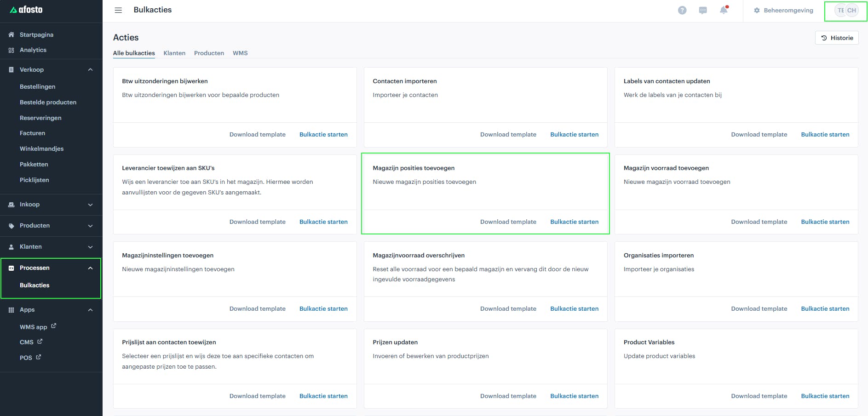Start bulkactie for Btw uitzonderingen bijwerken

point(323,135)
